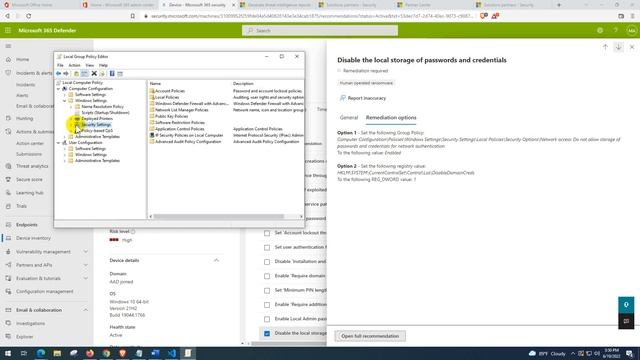The width and height of the screenshot is (640, 360).
Task: Check the 'Enable Local Admin pass' box
Action: tap(267, 319)
